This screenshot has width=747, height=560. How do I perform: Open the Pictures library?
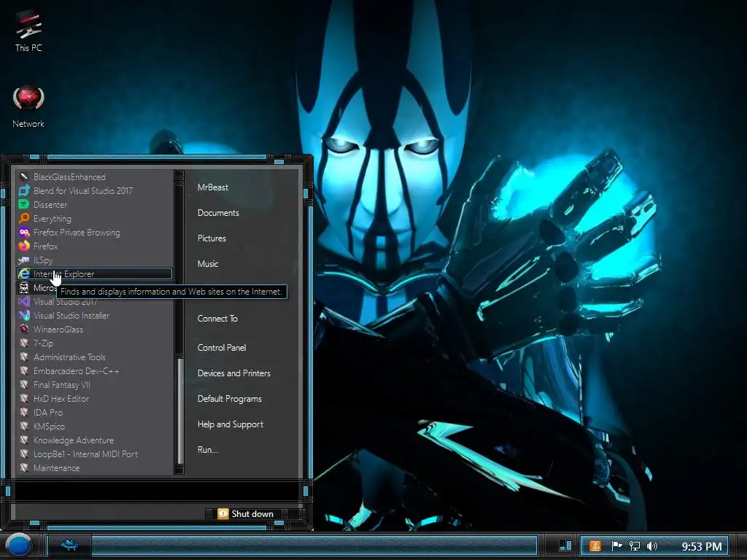[212, 238]
